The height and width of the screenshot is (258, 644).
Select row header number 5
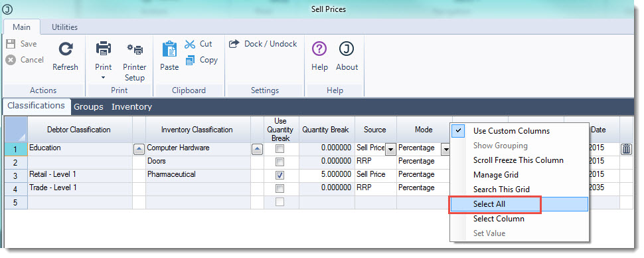click(16, 202)
